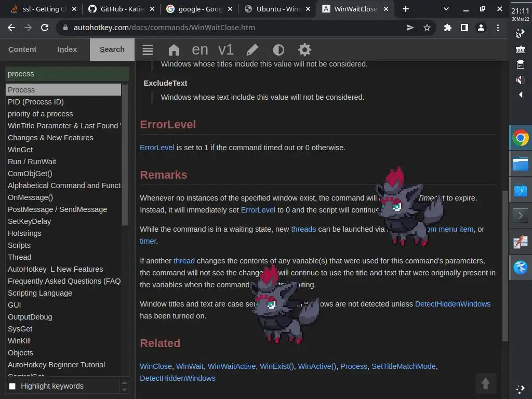Toggle the muted speaker tray icon
532x399 pixels.
(x=520, y=80)
